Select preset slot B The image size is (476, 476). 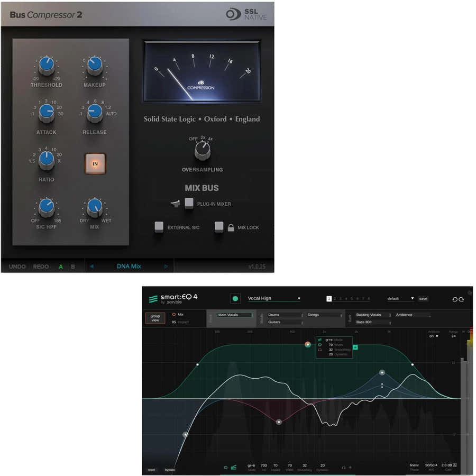73,267
